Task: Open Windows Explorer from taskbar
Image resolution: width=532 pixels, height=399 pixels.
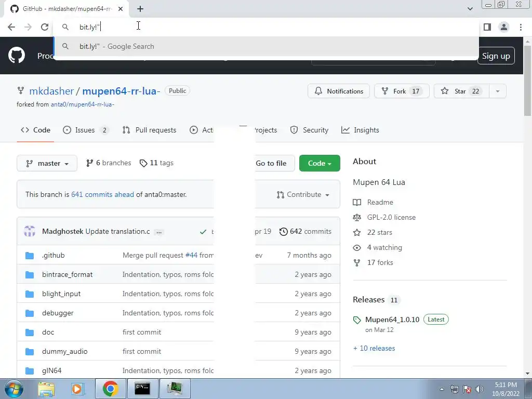Action: 46,389
